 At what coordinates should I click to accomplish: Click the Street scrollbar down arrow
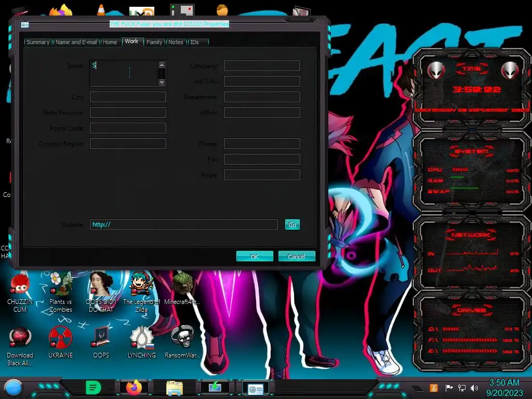[x=162, y=82]
